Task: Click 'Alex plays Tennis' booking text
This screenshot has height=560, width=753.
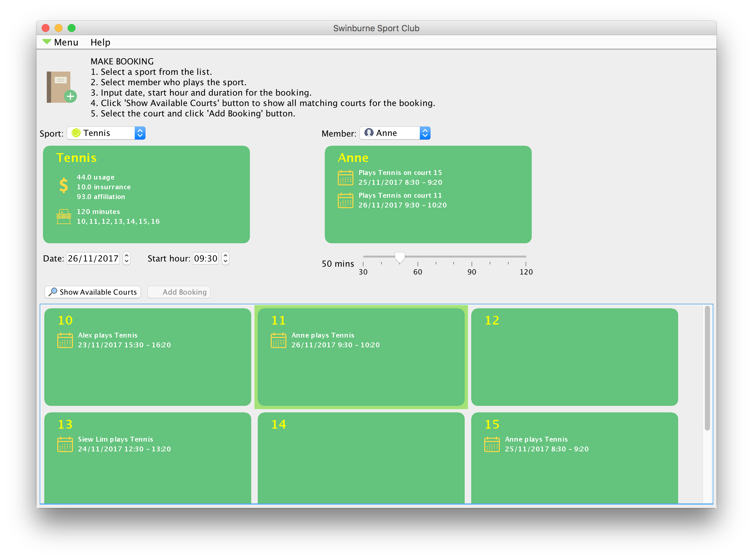Action: click(x=108, y=335)
